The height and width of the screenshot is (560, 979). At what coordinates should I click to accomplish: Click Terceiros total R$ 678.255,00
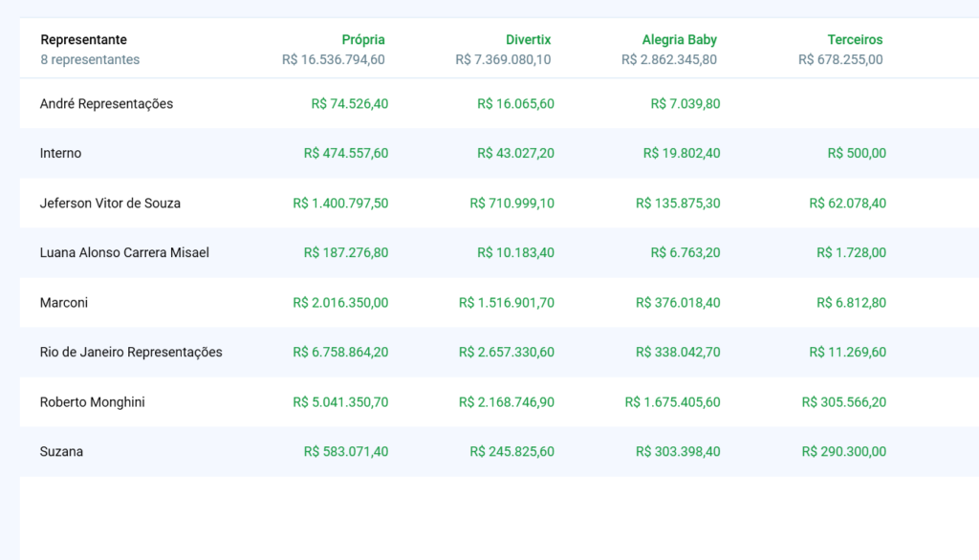pos(840,60)
